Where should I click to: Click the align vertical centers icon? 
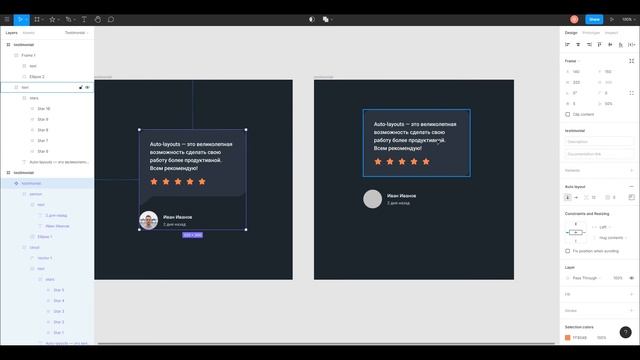click(x=610, y=44)
